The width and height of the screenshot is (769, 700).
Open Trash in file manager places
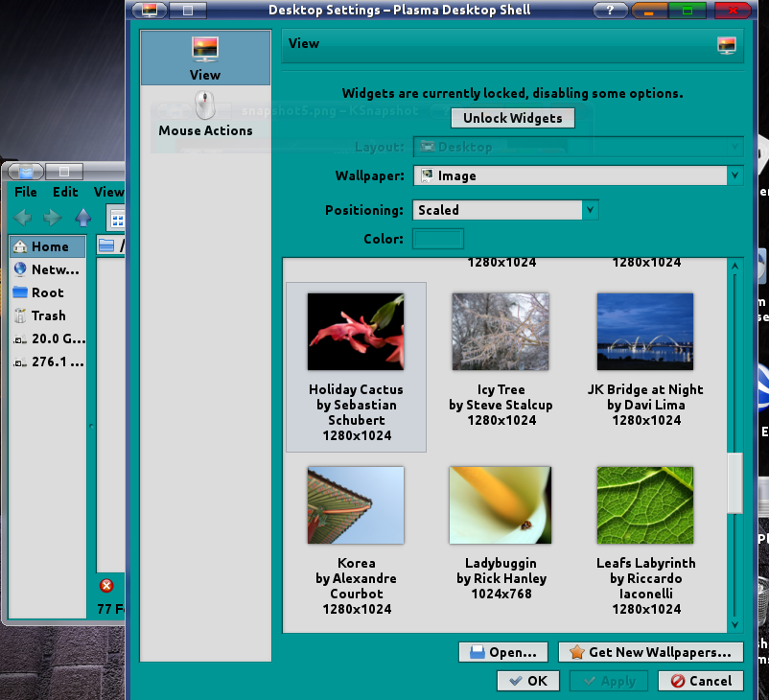[48, 315]
